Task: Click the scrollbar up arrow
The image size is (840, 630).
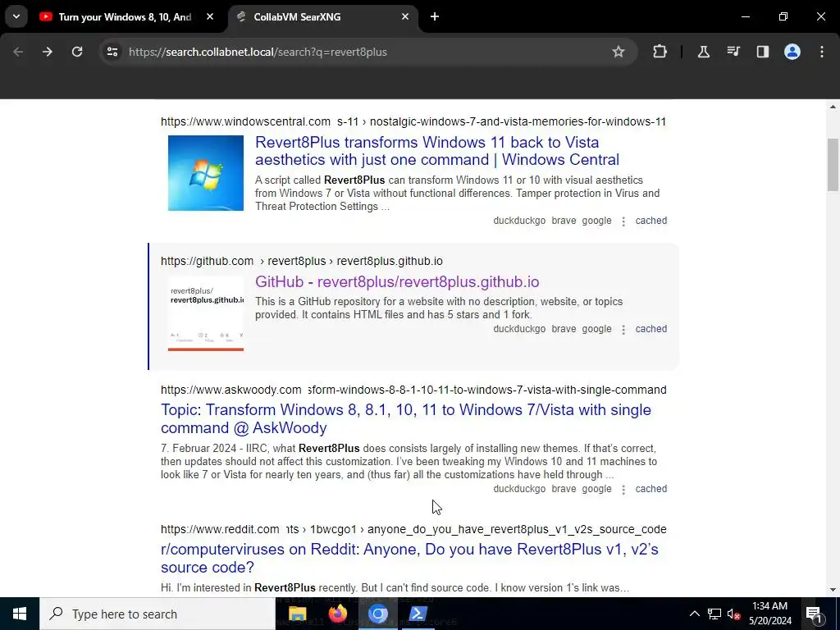Action: (833, 107)
